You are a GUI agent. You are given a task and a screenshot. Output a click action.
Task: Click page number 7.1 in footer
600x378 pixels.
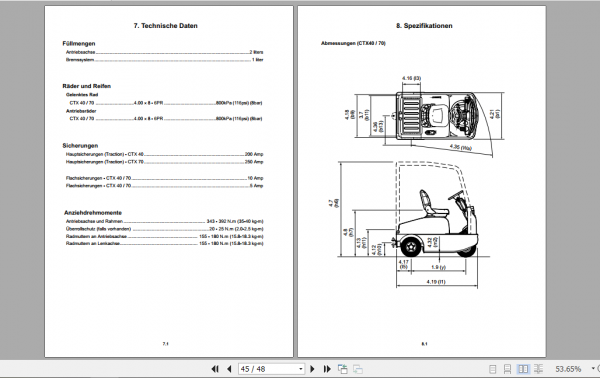(165, 344)
